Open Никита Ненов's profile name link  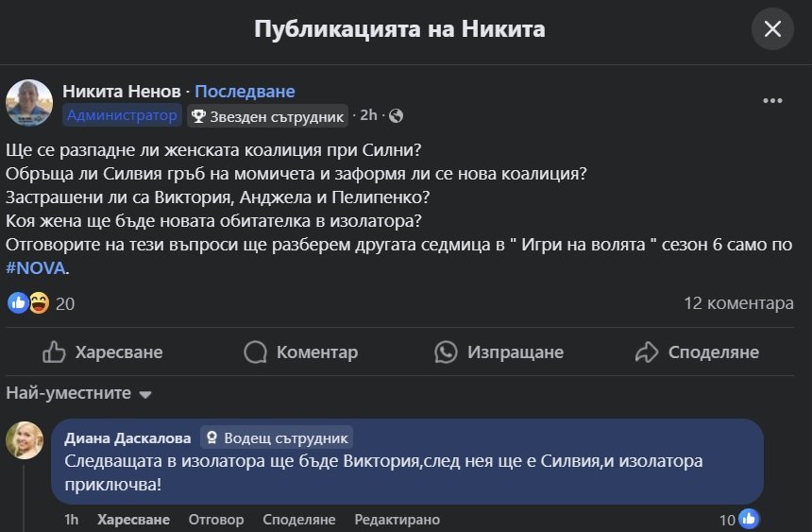122,92
